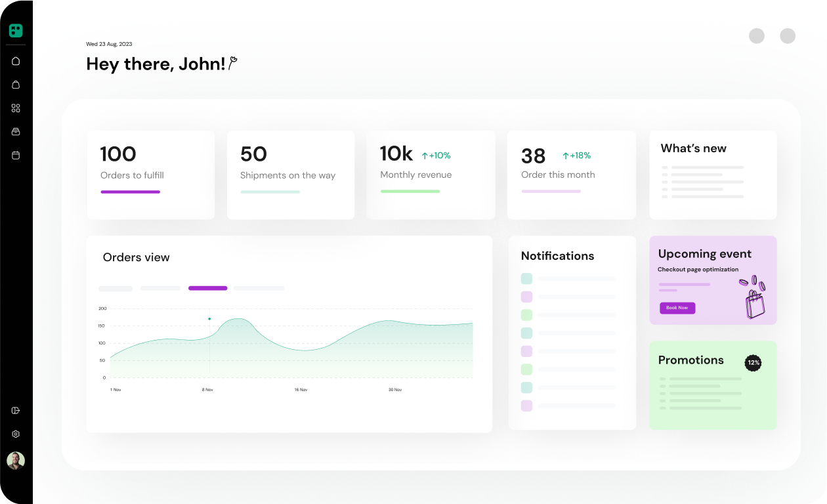Screen dimensions: 827x504
Task: Click the logout icon in the sidebar
Action: pyautogui.click(x=16, y=411)
